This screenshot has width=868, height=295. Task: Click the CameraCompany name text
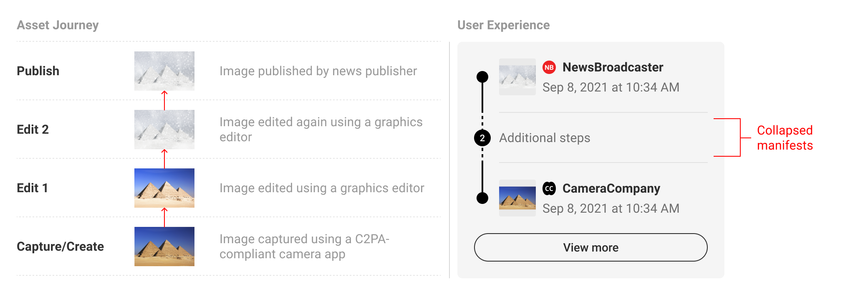[611, 188]
